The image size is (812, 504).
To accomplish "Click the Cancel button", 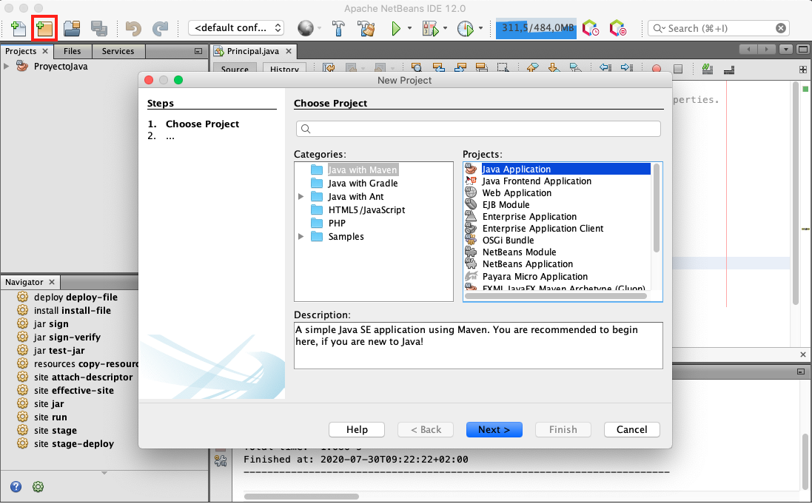I will click(632, 429).
